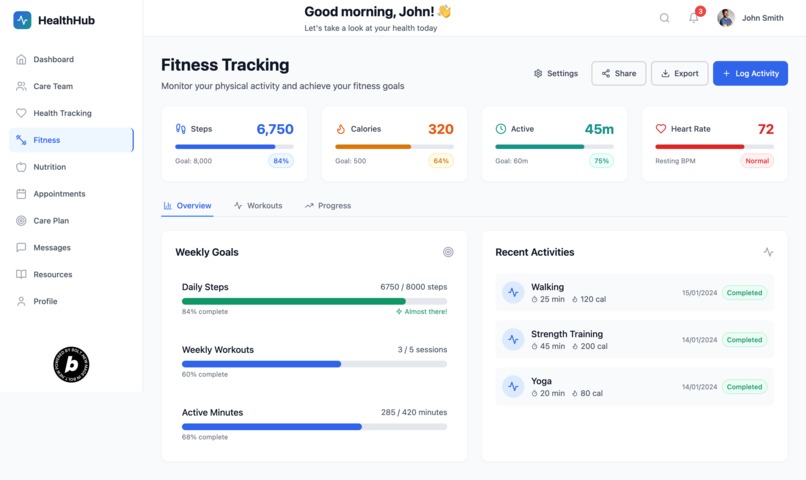This screenshot has width=806, height=480.
Task: Navigate to Nutrition page
Action: coord(71,167)
